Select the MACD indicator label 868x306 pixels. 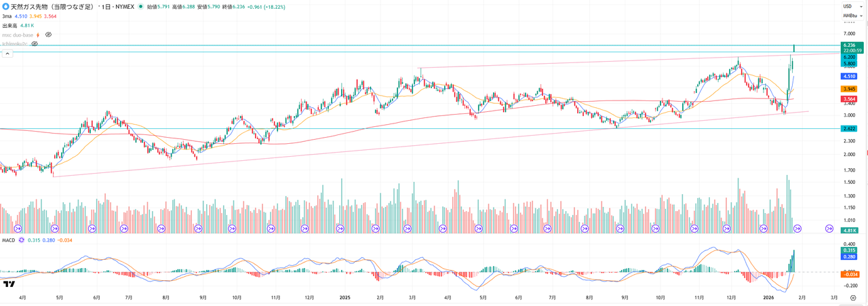8,240
